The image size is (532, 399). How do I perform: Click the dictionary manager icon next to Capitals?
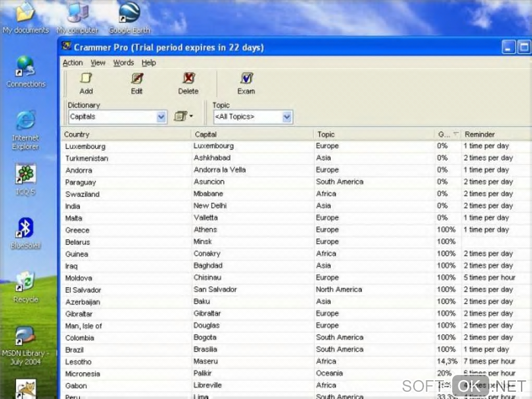[x=180, y=116]
